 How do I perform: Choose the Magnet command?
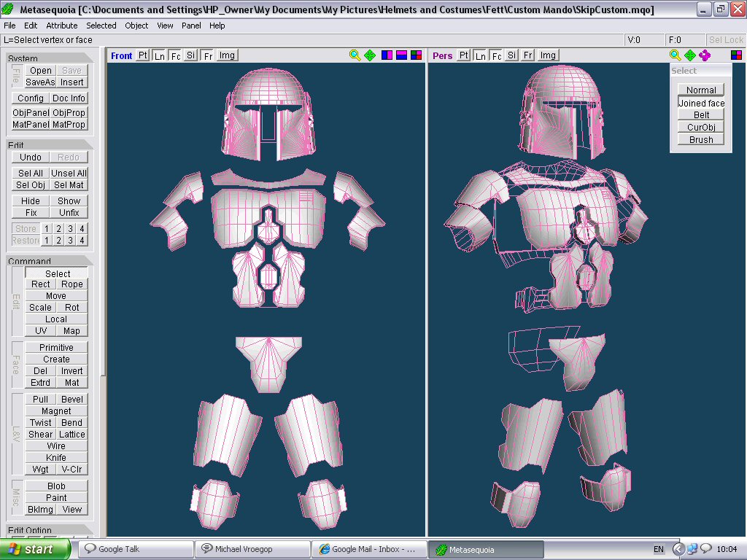(56, 411)
